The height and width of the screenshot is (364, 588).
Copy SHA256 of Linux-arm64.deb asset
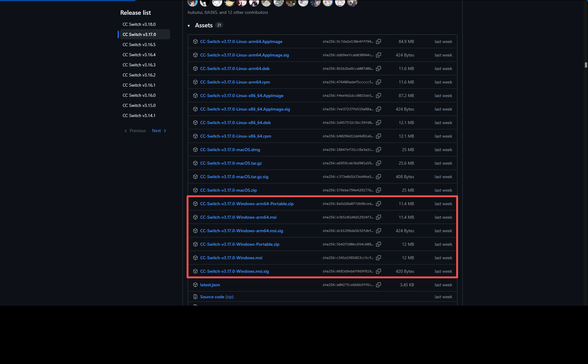[378, 68]
